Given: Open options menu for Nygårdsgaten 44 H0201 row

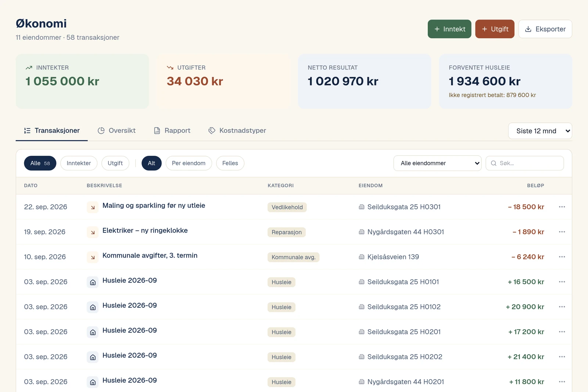Looking at the screenshot, I should 562,382.
